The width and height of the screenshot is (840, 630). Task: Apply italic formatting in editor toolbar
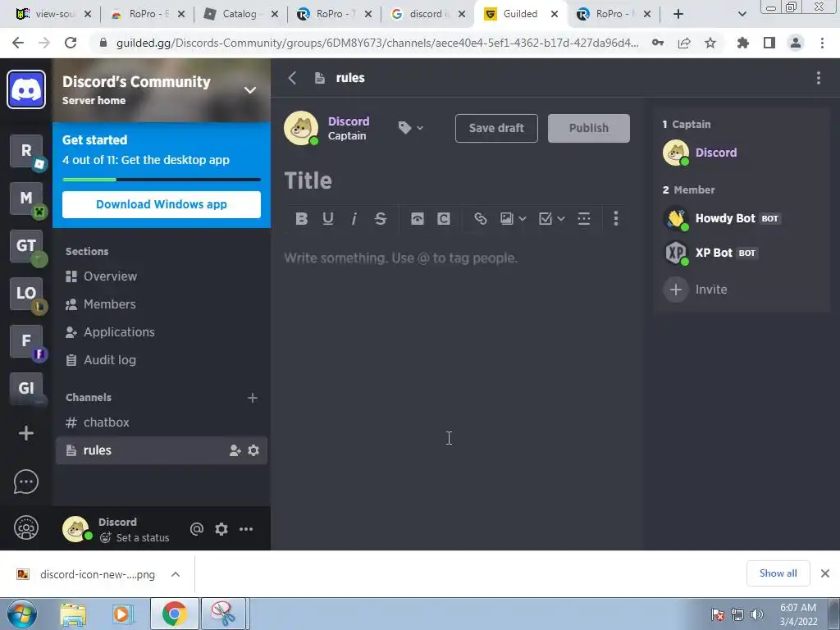coord(354,218)
